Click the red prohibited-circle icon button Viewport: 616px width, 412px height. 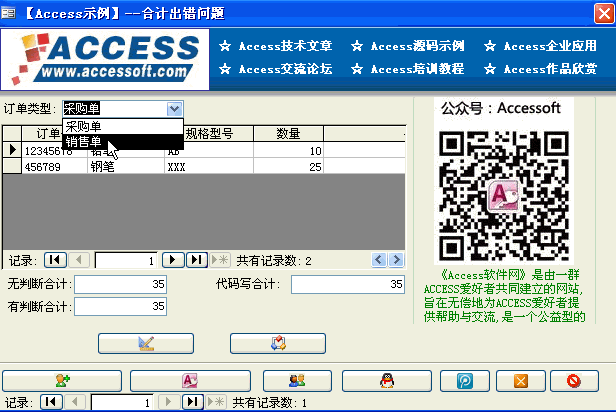click(x=574, y=381)
